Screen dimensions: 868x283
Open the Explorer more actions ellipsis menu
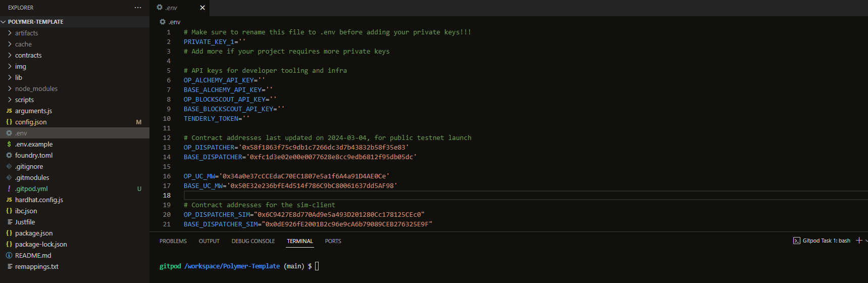(x=138, y=8)
